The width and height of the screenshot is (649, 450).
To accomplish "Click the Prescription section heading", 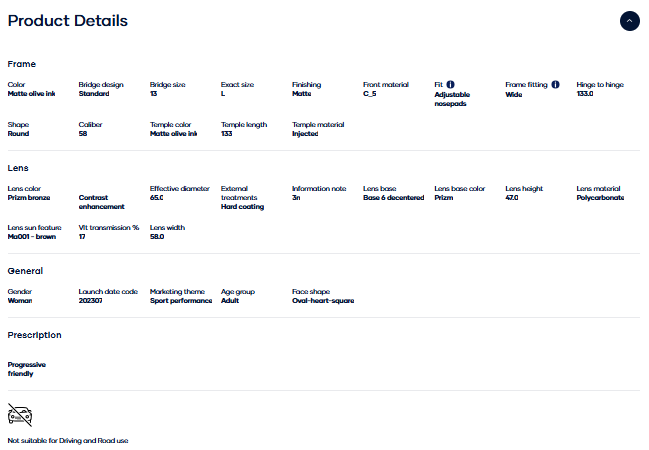I will (x=34, y=335).
